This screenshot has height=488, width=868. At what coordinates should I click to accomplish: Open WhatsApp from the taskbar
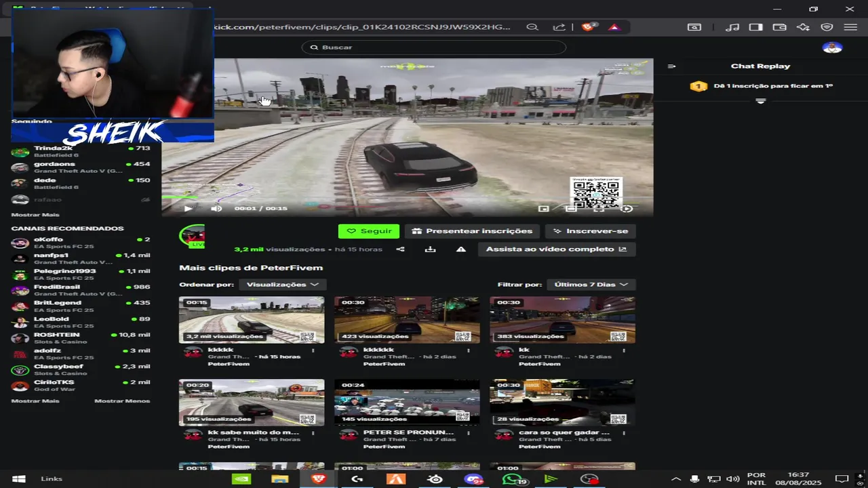pyautogui.click(x=513, y=479)
